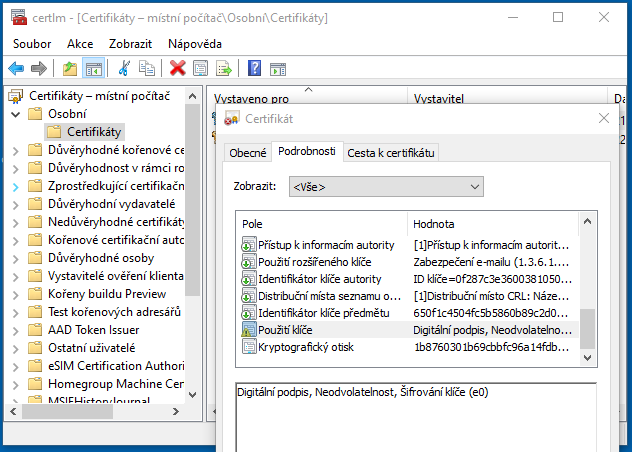This screenshot has width=632, height=452.
Task: Export list with green-arrow toolbar icon
Action: click(x=224, y=68)
